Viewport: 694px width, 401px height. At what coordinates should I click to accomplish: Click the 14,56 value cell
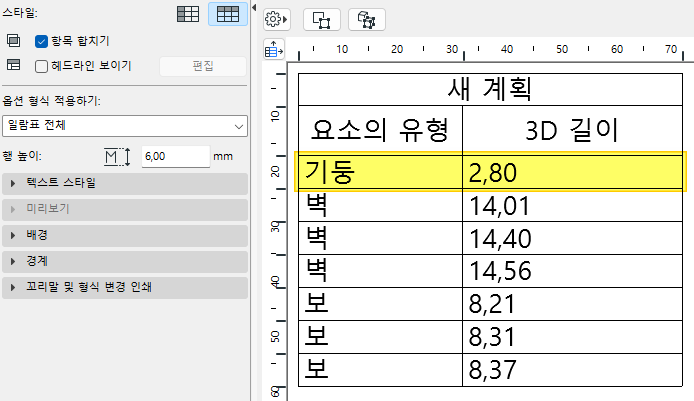(572, 271)
